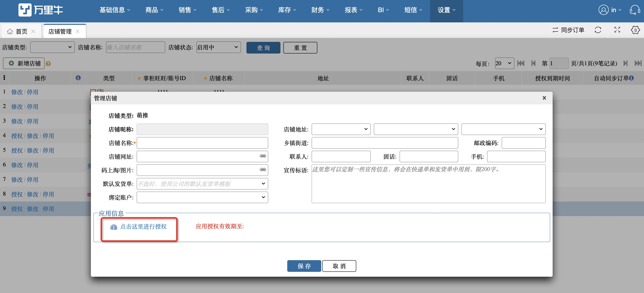Viewport: 644px width, 293px height.
Task: Open the user account avatar icon
Action: pyautogui.click(x=603, y=10)
